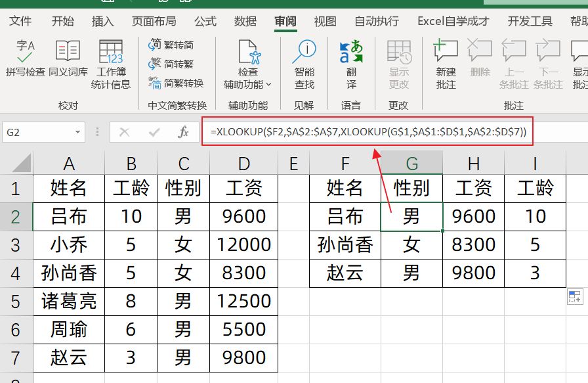Expand the 检查辅助功能 dropdown arrow

tap(268, 85)
